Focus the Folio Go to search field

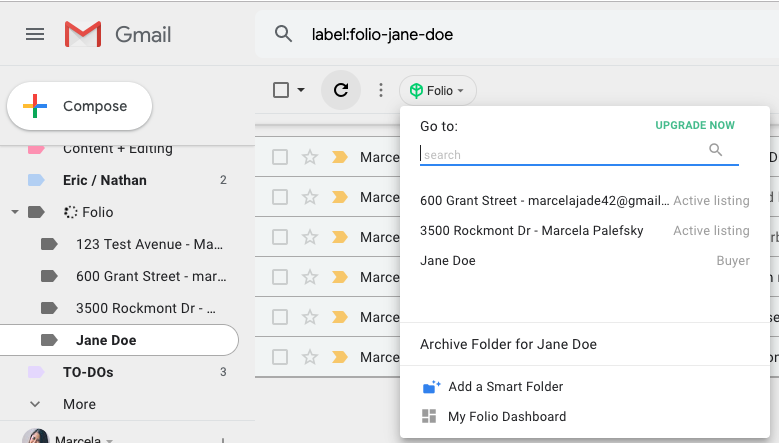(564, 154)
